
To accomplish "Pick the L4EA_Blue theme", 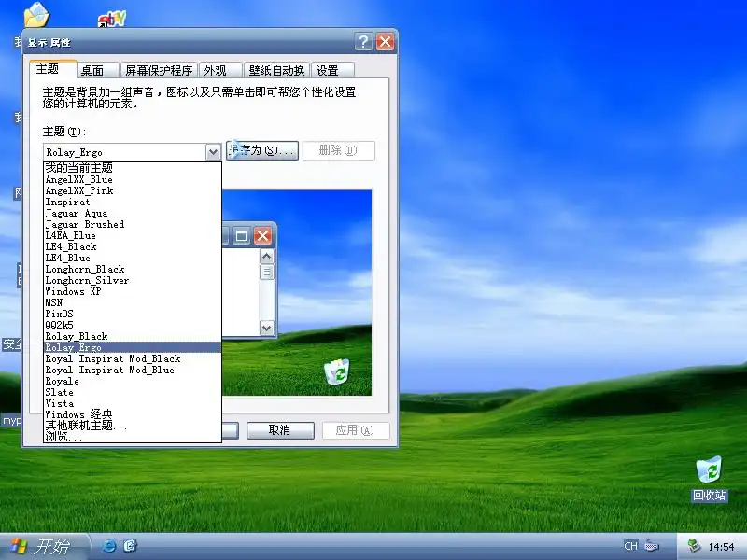I will coord(133,236).
